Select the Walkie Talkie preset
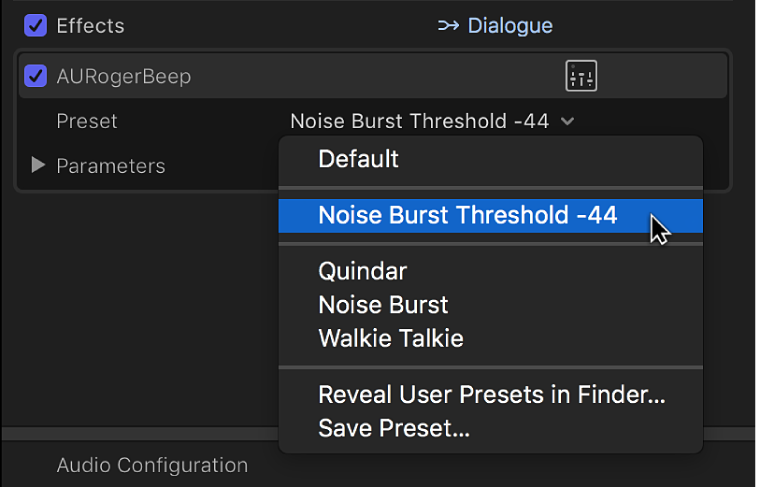Viewport: 758px width, 488px height. click(390, 338)
